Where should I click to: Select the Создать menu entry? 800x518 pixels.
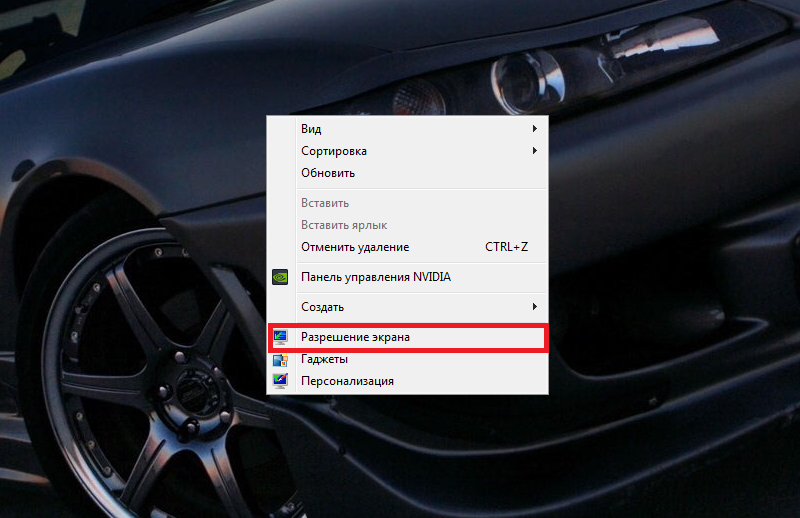322,306
